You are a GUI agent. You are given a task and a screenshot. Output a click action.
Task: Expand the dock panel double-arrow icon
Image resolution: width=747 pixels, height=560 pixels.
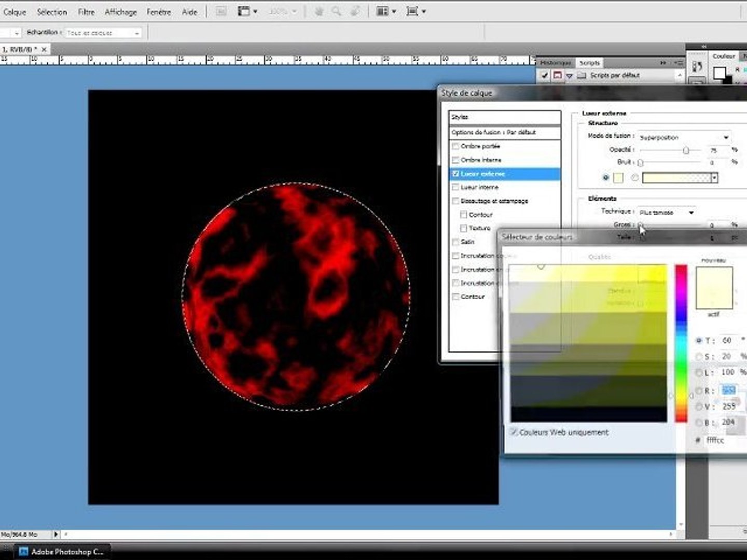[704, 47]
